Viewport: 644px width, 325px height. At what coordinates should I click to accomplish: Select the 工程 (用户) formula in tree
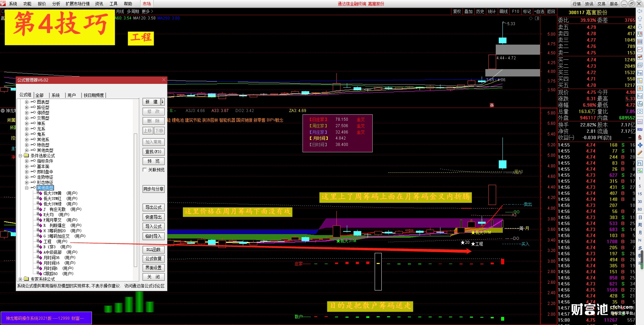click(55, 241)
